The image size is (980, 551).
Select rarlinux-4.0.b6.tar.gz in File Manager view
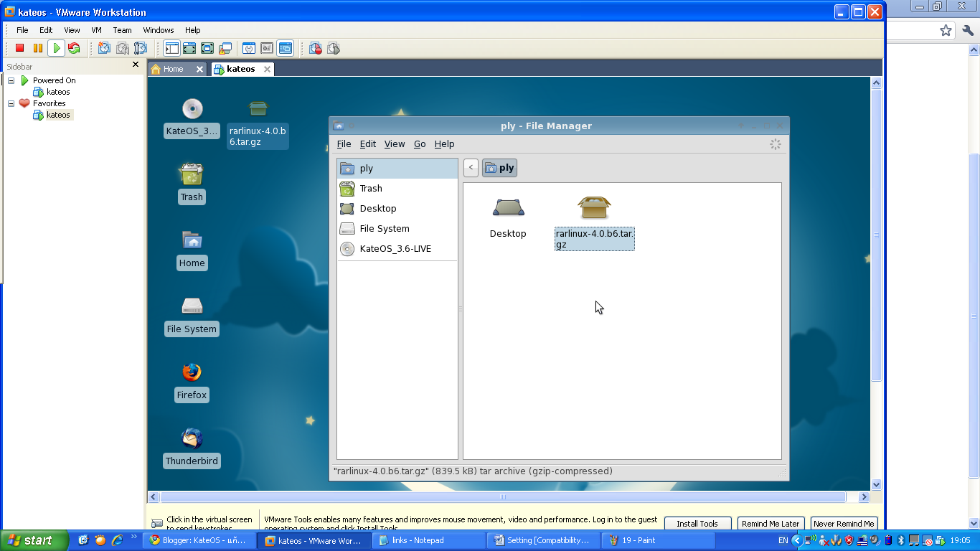(x=594, y=222)
